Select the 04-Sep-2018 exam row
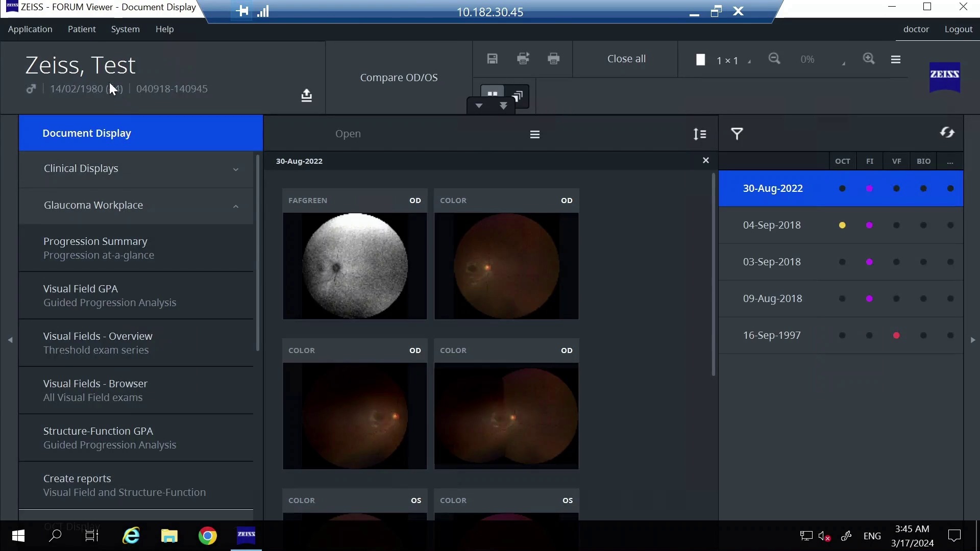 (772, 225)
